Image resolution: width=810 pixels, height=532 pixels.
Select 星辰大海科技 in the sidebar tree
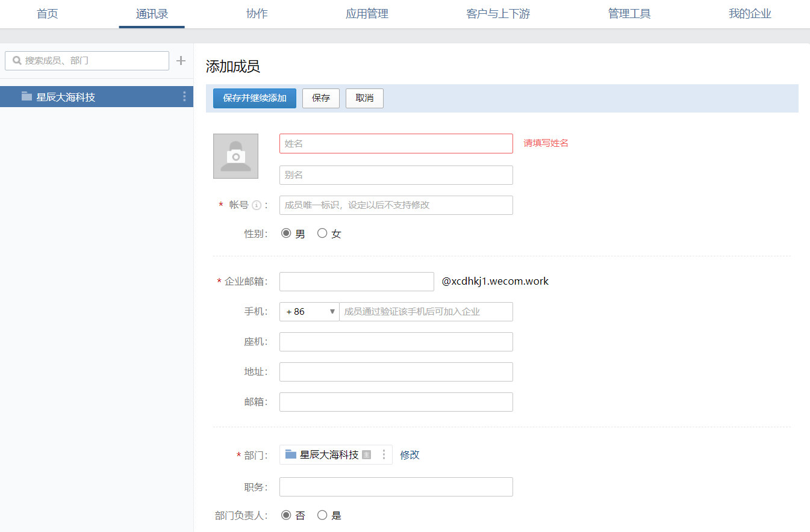(x=96, y=96)
